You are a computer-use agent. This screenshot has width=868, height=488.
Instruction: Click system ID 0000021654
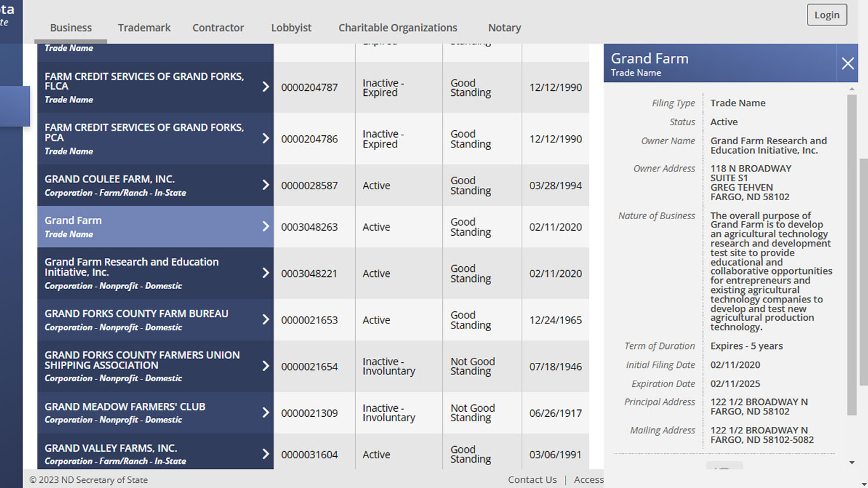(309, 367)
